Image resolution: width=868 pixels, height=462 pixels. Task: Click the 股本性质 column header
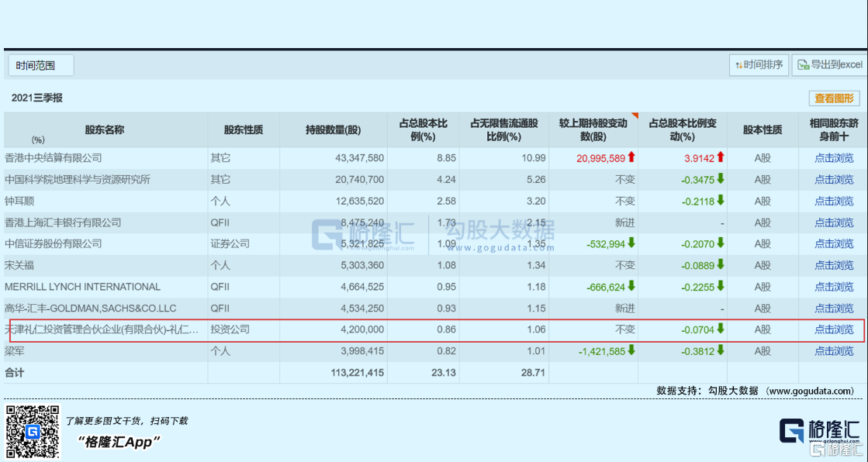point(763,130)
